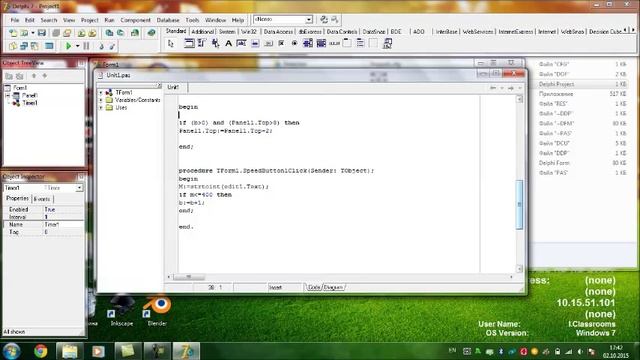Click the code editor vertical scrollbar thumb

coord(519,204)
